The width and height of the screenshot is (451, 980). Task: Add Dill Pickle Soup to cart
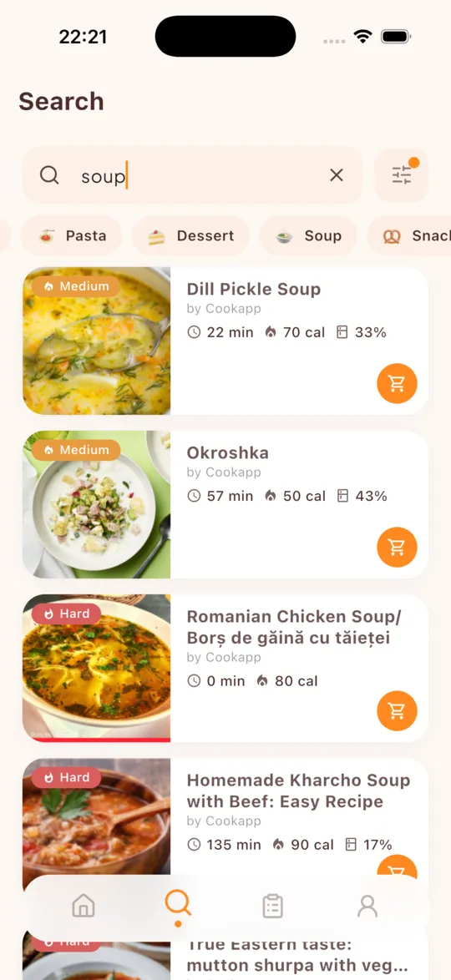coord(397,383)
